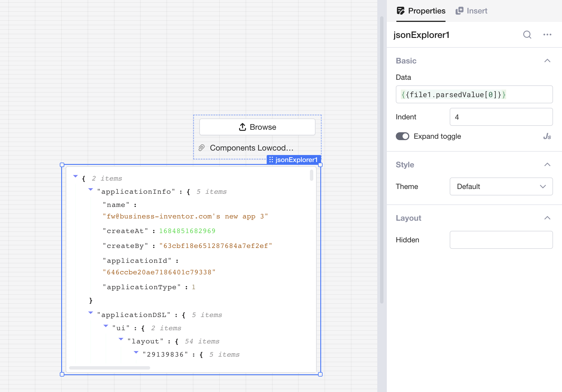Collapse the applicationDSL node
The height and width of the screenshot is (392, 562).
pos(90,313)
